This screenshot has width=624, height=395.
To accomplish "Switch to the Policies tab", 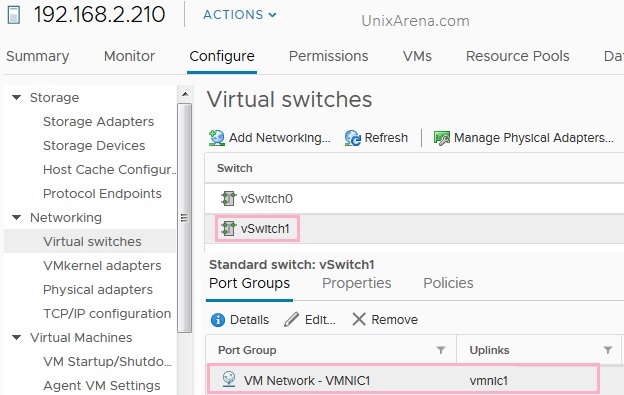I will coord(448,283).
